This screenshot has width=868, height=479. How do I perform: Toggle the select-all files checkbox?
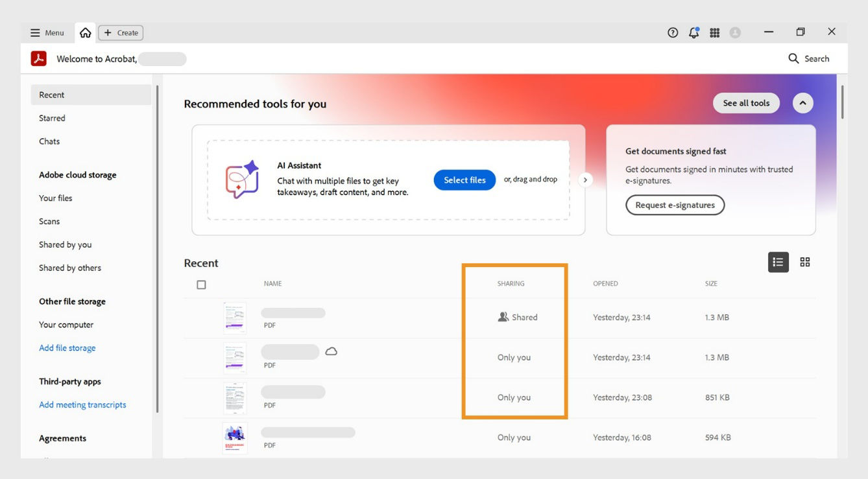tap(201, 284)
